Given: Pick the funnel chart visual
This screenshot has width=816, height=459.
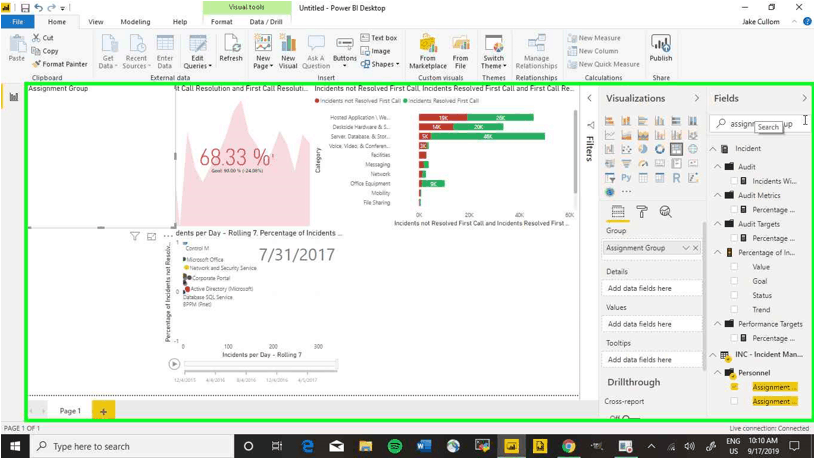Looking at the screenshot, I should (626, 163).
